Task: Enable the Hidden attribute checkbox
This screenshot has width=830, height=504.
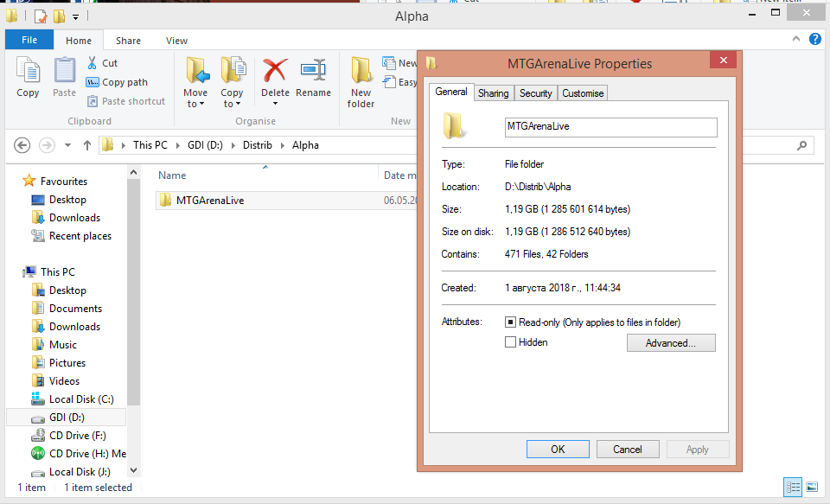Action: (510, 342)
